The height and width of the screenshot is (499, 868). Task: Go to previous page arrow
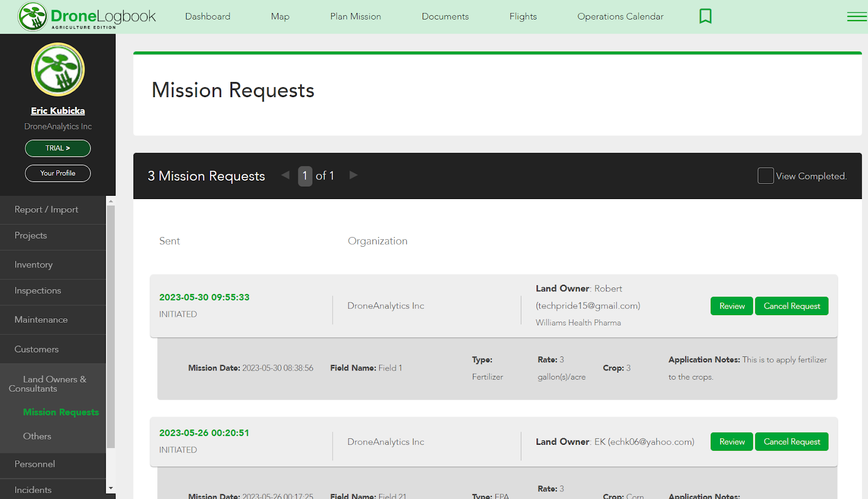tap(285, 175)
